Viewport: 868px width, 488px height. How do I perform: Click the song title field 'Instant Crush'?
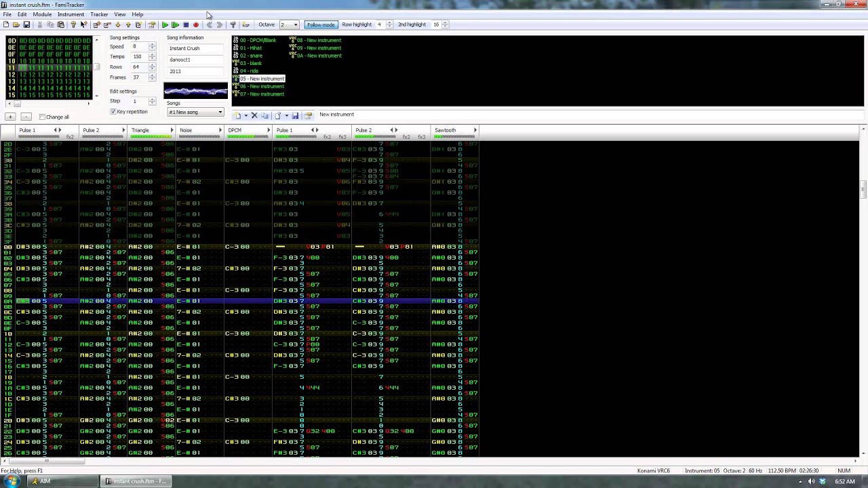[x=196, y=48]
